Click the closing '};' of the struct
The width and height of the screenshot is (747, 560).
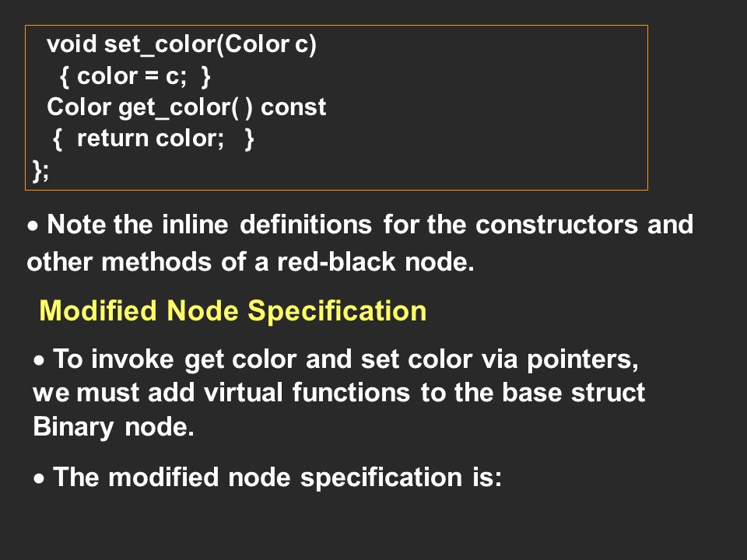pos(40,170)
